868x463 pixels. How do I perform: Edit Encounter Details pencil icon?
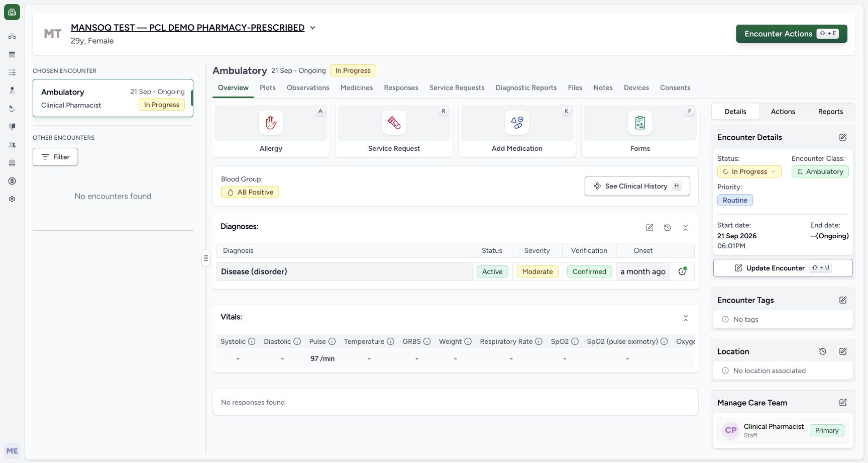click(843, 137)
